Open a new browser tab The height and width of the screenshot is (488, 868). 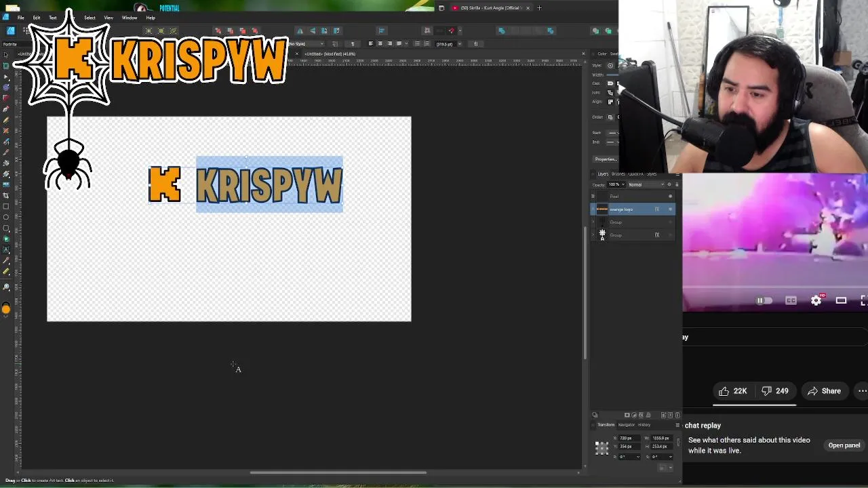[539, 8]
